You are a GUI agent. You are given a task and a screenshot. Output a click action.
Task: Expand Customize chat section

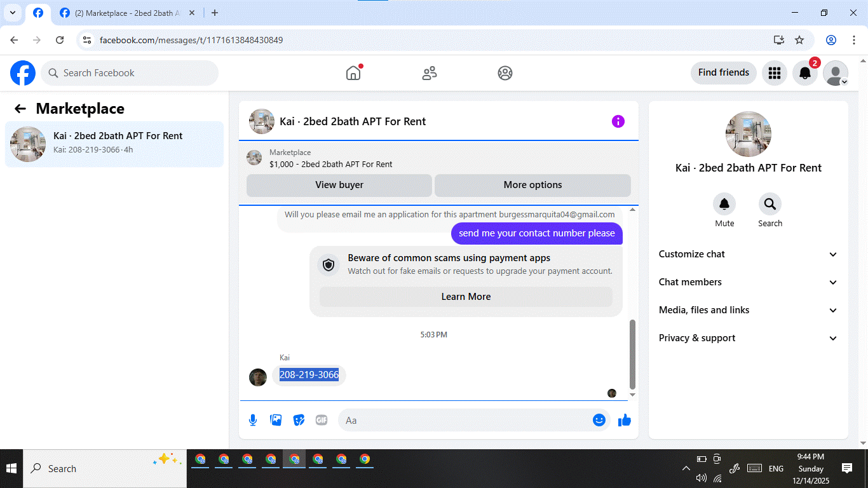pyautogui.click(x=749, y=254)
